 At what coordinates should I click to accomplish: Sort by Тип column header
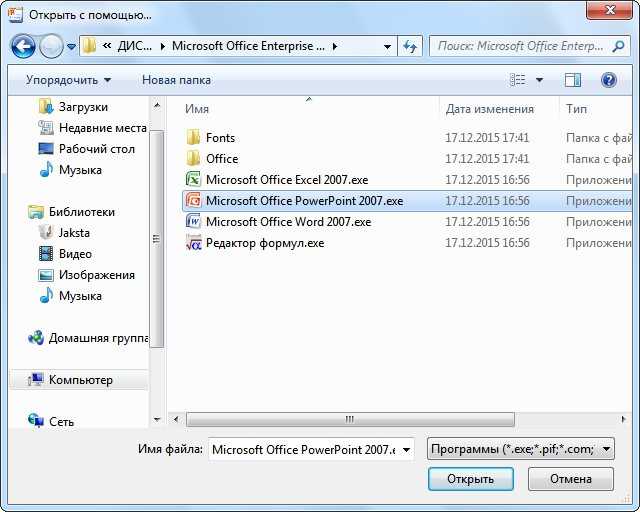[x=576, y=109]
